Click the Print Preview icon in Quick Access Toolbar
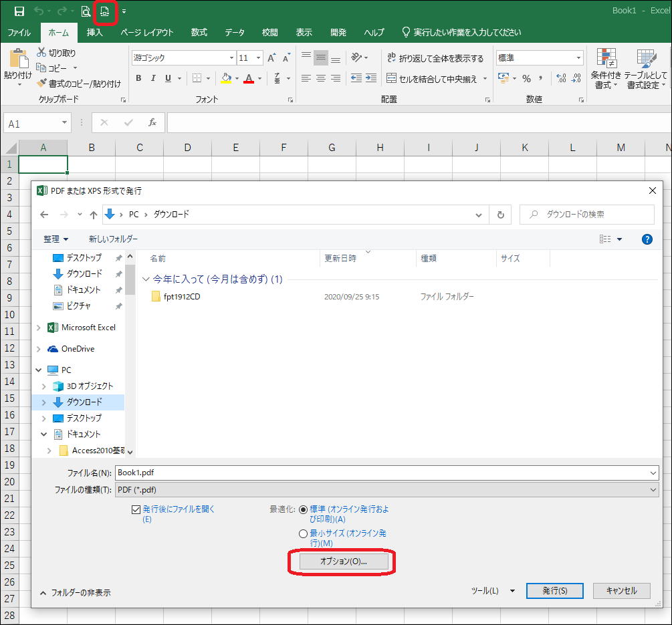The width and height of the screenshot is (672, 625). click(86, 11)
